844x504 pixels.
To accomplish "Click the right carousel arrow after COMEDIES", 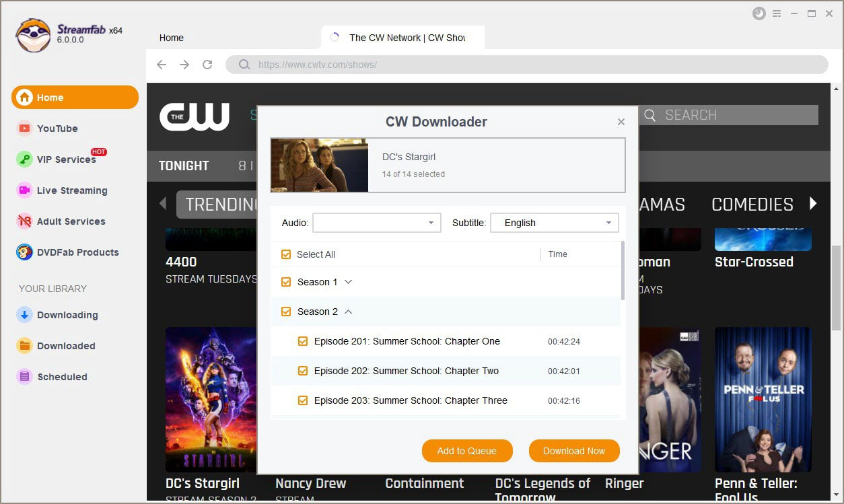I will [x=813, y=203].
